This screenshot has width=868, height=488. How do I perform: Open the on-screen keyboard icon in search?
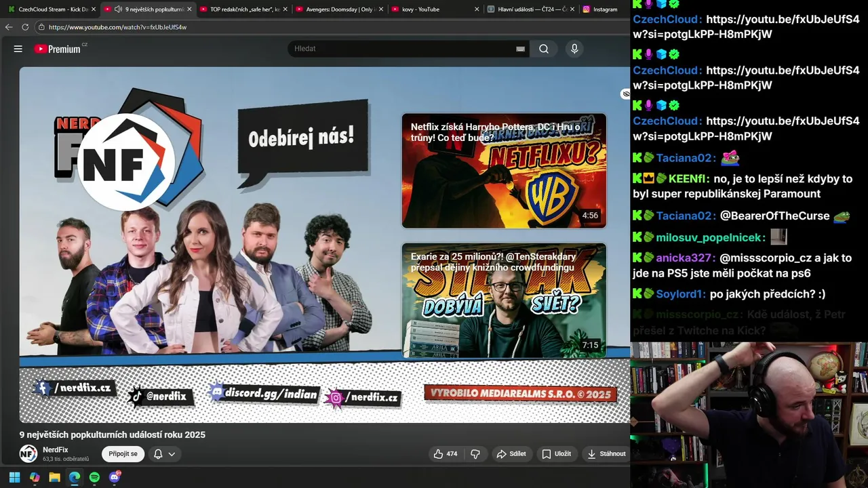tap(520, 49)
